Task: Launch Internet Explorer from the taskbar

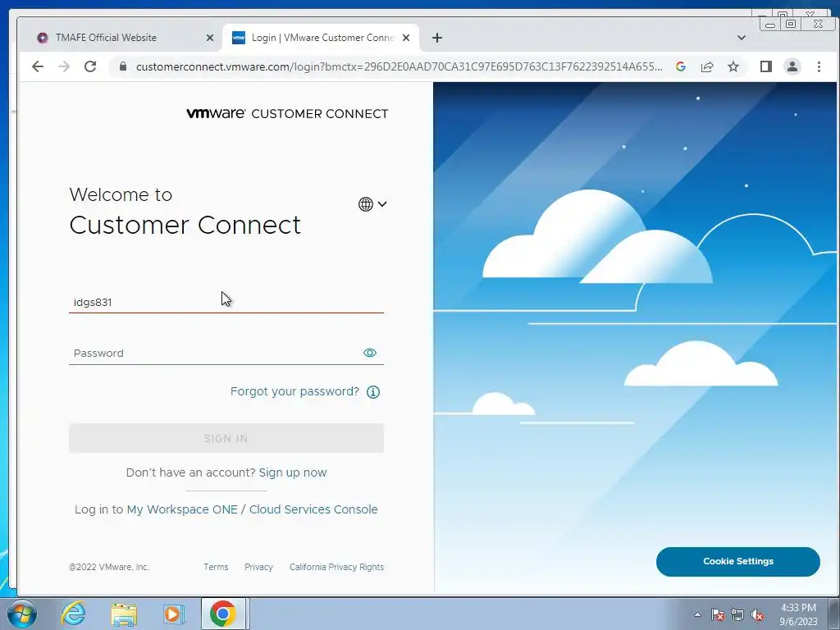Action: (73, 614)
